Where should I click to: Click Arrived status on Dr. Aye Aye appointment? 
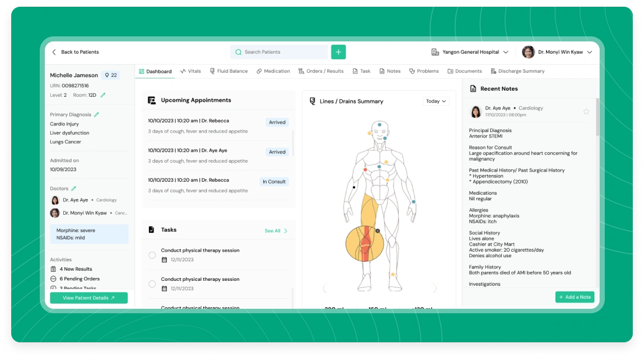click(x=277, y=152)
